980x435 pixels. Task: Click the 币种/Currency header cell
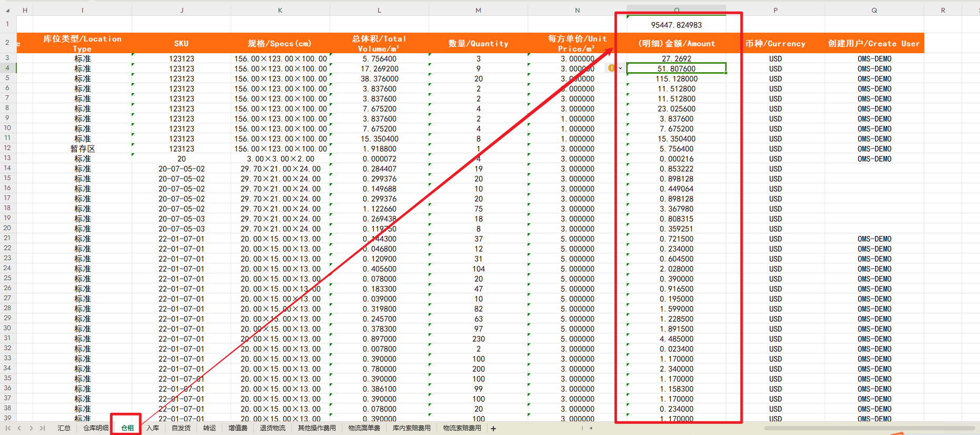tap(775, 43)
